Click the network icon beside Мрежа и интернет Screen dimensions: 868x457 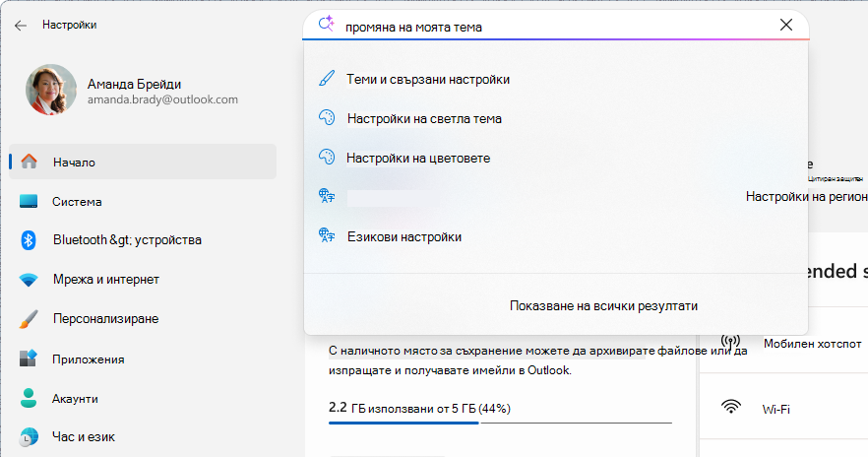pos(29,280)
